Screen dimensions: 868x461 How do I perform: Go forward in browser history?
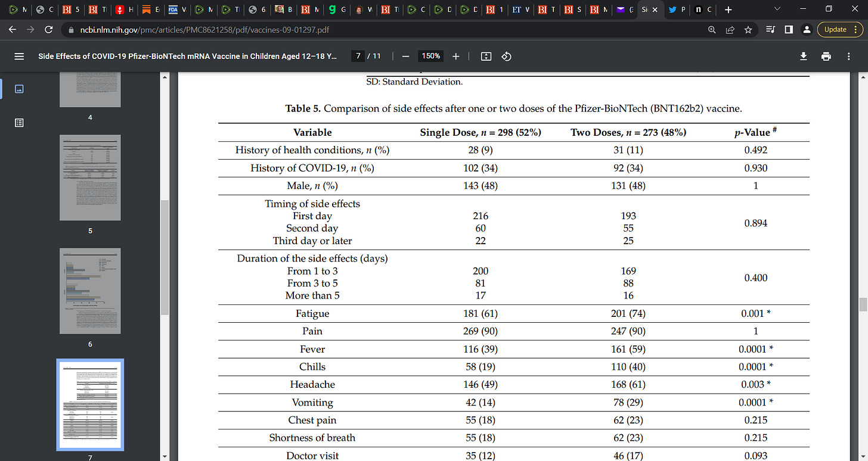point(32,29)
